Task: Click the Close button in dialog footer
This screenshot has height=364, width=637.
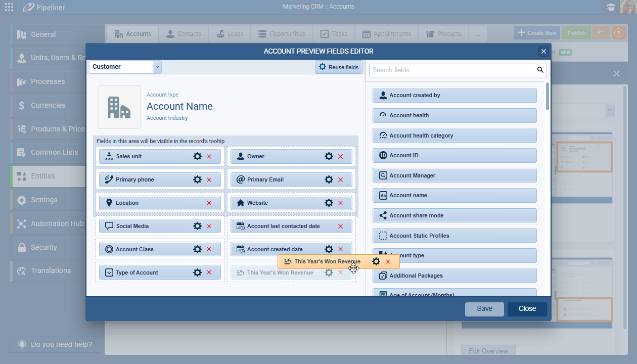Action: coord(527,309)
